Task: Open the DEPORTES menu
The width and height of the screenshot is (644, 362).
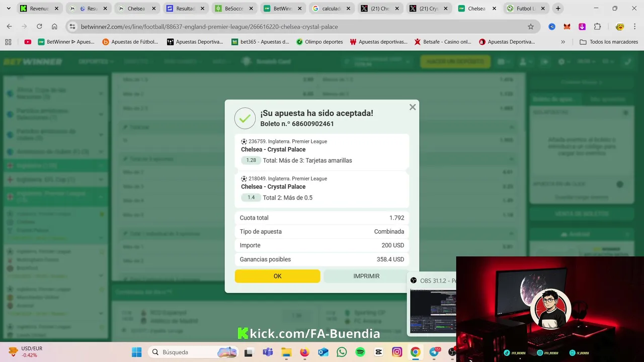Action: [96, 61]
